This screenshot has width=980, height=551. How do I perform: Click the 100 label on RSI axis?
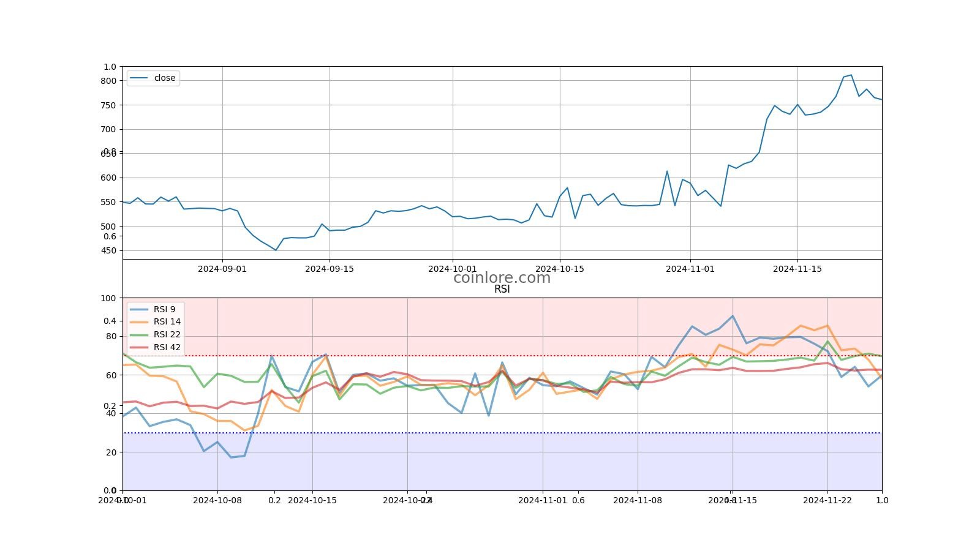[108, 298]
